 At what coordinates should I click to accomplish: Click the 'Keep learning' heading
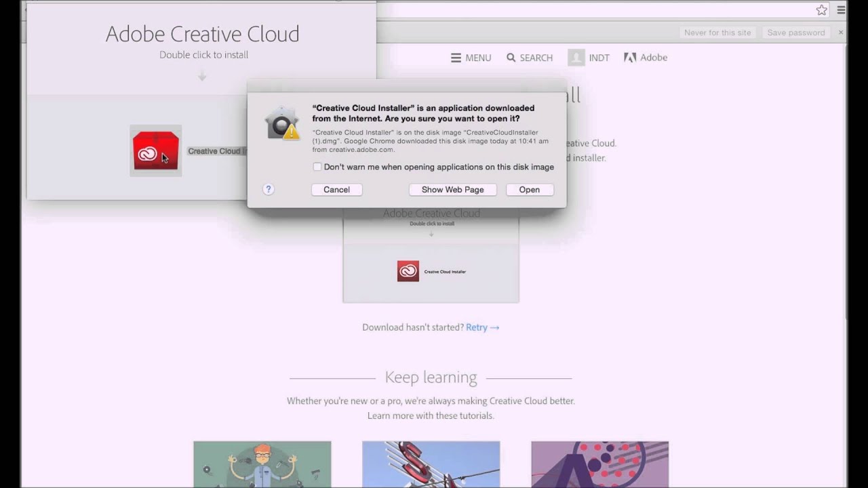click(431, 378)
